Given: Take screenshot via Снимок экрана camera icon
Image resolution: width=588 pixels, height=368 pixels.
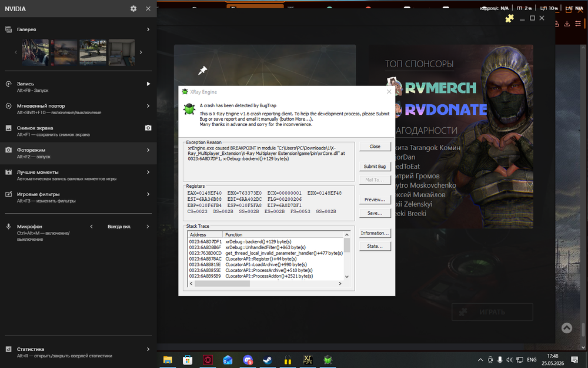Looking at the screenshot, I should tap(148, 128).
